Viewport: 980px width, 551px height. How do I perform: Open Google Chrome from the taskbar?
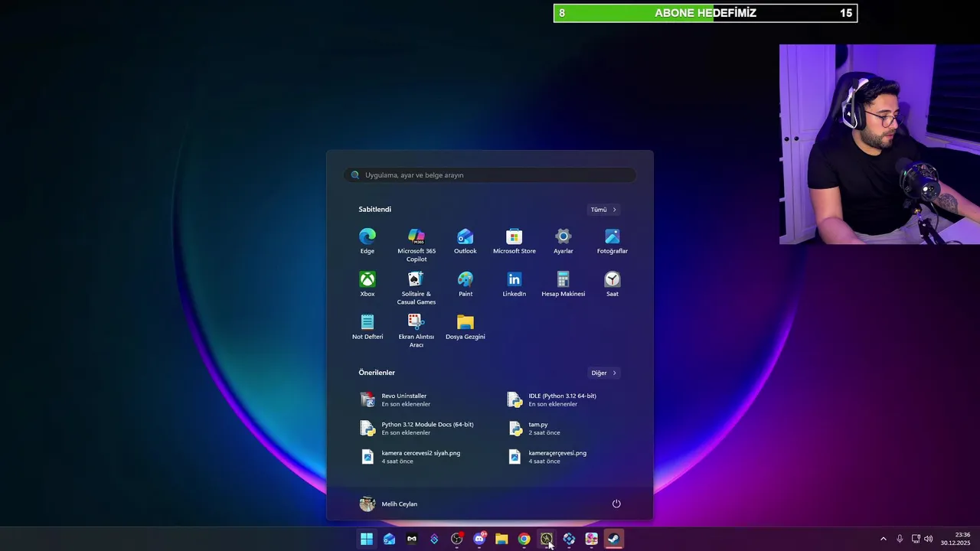point(524,539)
